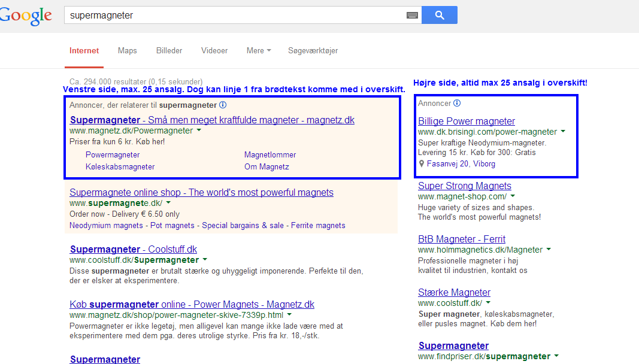Open Søgeværktøjer search tools
The height and width of the screenshot is (364, 639).
point(313,50)
